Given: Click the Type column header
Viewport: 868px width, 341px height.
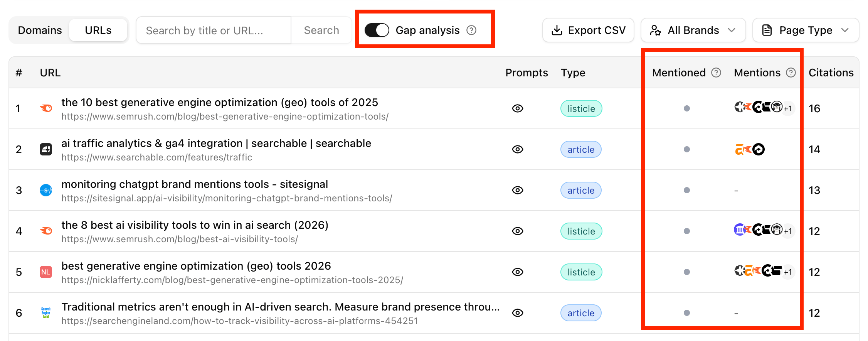Looking at the screenshot, I should click(573, 73).
